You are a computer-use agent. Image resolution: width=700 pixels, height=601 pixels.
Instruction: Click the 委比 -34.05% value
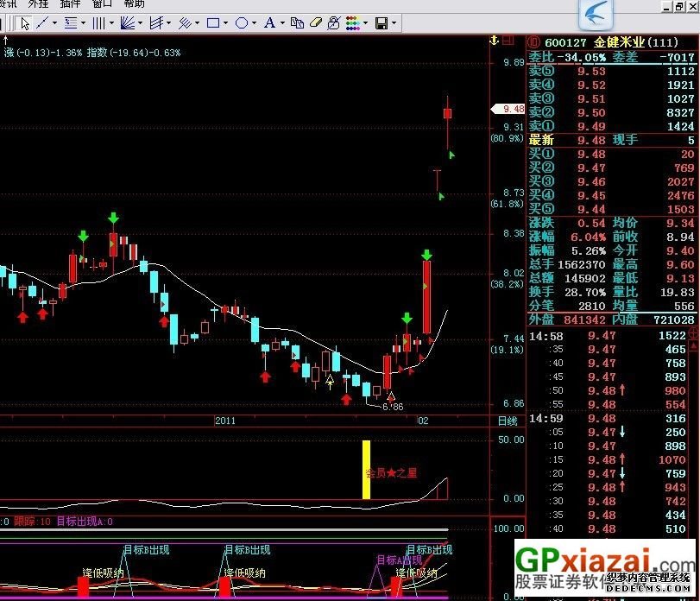pos(582,57)
